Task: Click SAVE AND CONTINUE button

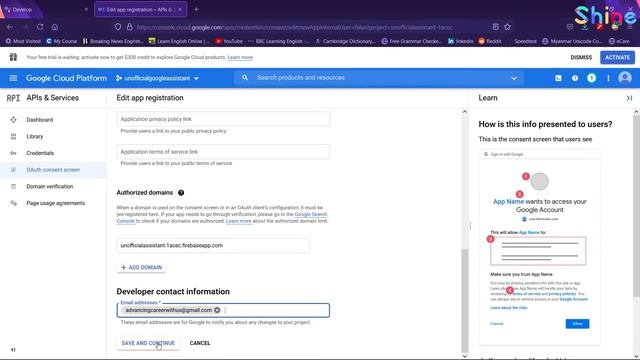Action: click(148, 343)
